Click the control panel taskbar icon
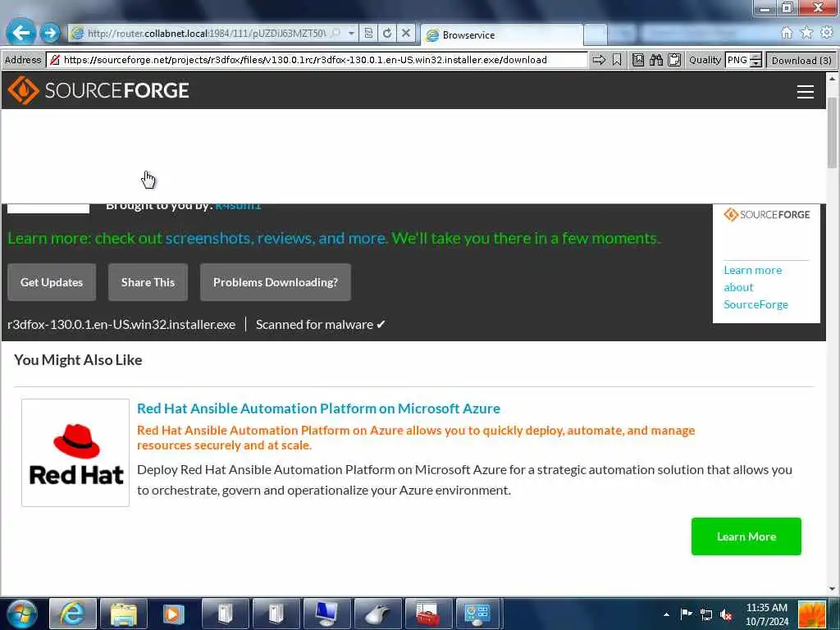 coord(477,614)
